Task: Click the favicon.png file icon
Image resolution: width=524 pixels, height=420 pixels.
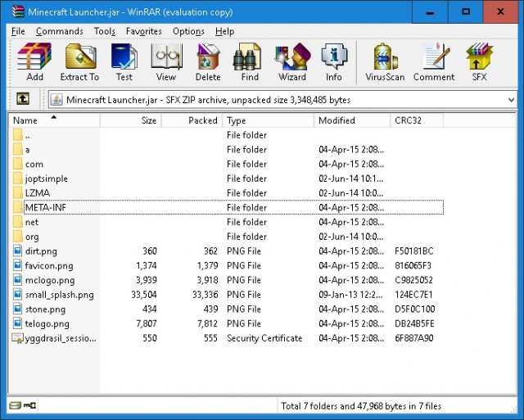Action: [x=17, y=265]
